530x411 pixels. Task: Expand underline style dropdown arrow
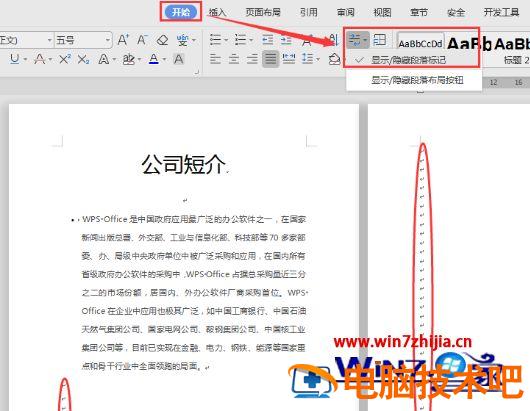(25, 59)
